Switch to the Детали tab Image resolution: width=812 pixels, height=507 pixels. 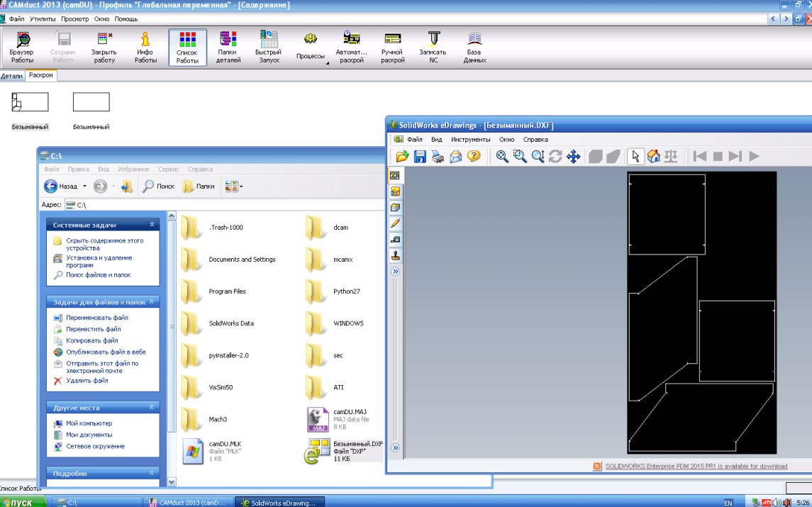[12, 76]
